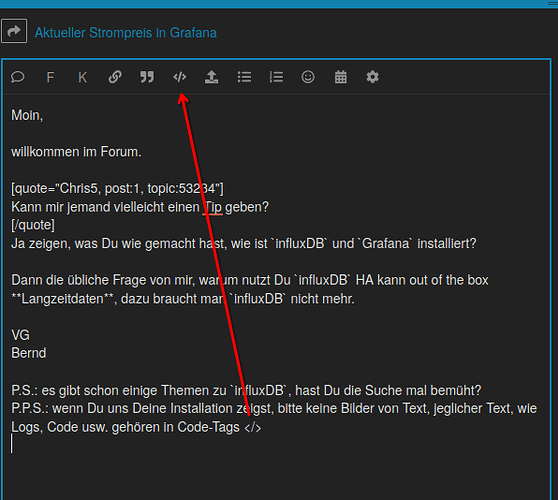
Task: Place cursor in the [quote="Chris5..."] line
Action: click(x=117, y=188)
